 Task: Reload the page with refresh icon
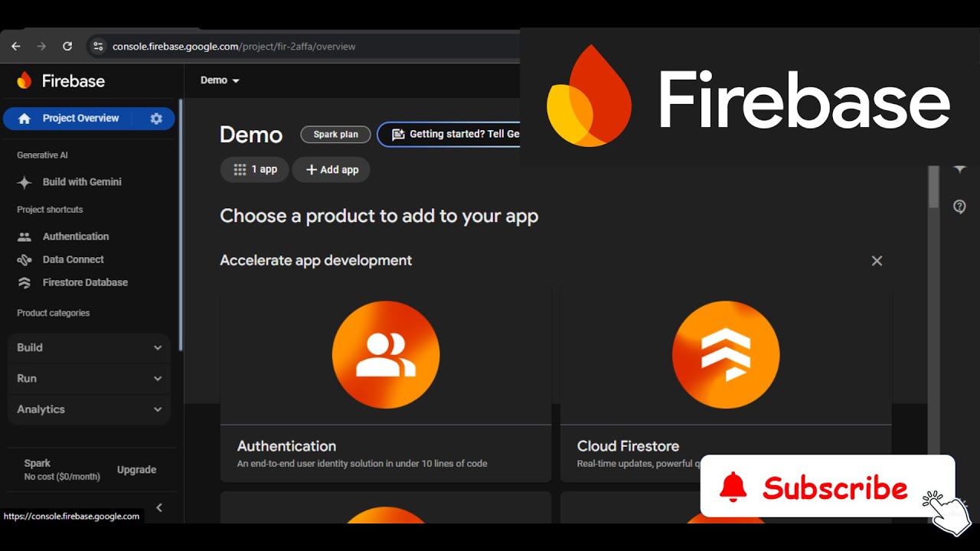[x=67, y=47]
